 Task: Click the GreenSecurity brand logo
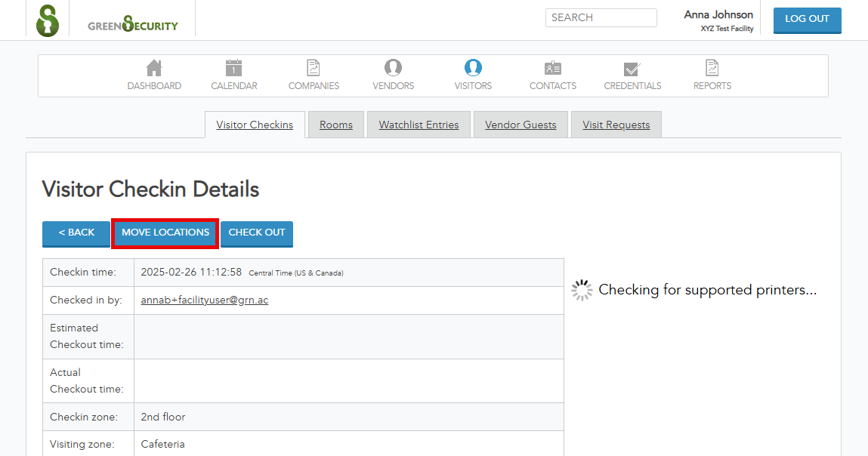click(x=133, y=25)
